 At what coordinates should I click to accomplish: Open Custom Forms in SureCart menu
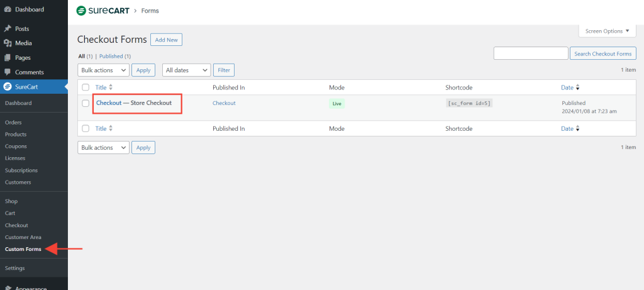(23, 249)
